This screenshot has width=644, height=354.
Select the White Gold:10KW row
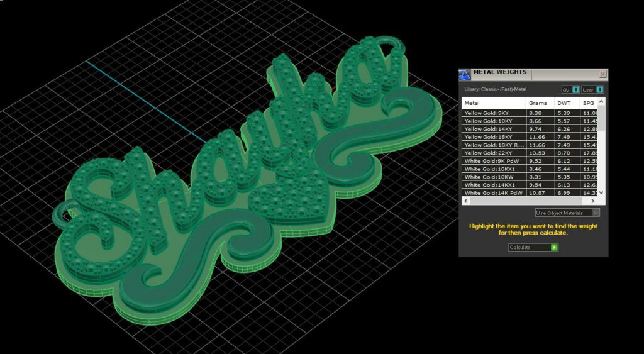point(530,177)
